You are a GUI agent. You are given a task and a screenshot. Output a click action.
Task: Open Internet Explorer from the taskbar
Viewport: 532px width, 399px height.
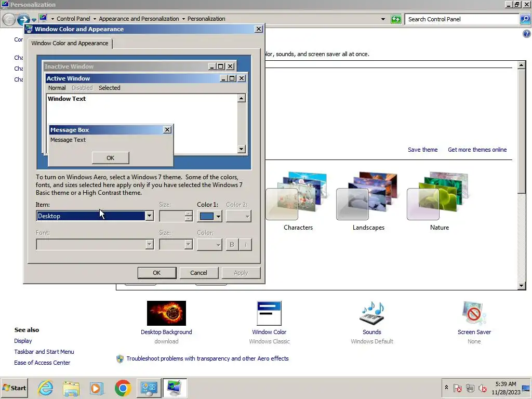tap(46, 388)
